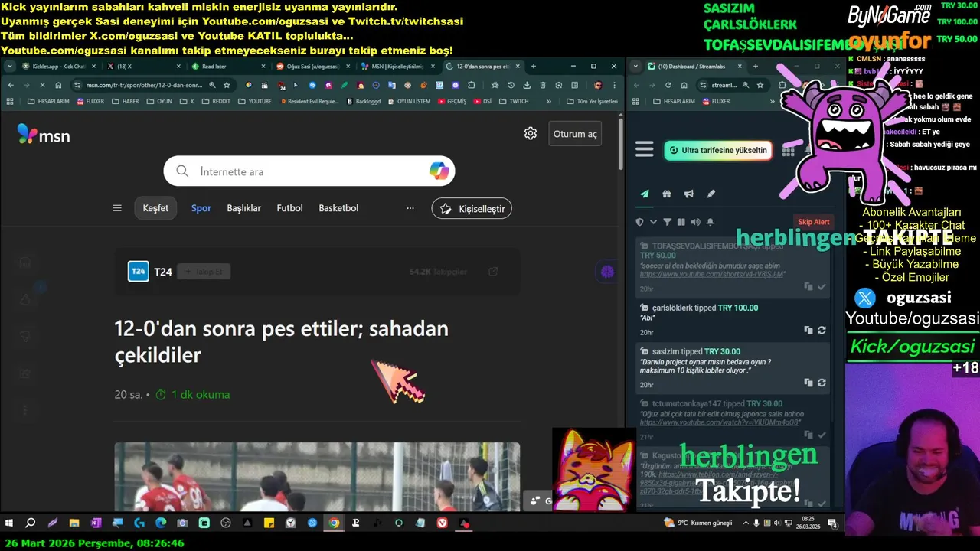
Task: Open the More options ellipsis in MSN nav
Action: (410, 208)
